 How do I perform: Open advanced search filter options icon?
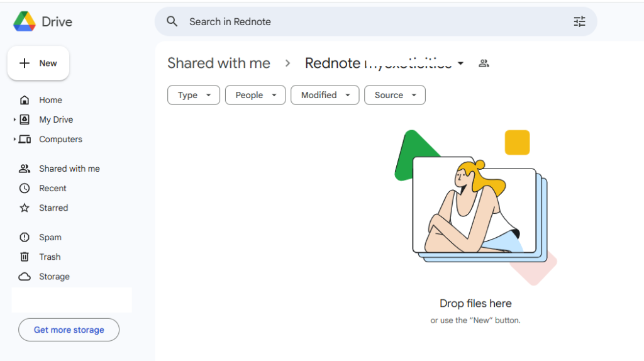click(x=579, y=21)
